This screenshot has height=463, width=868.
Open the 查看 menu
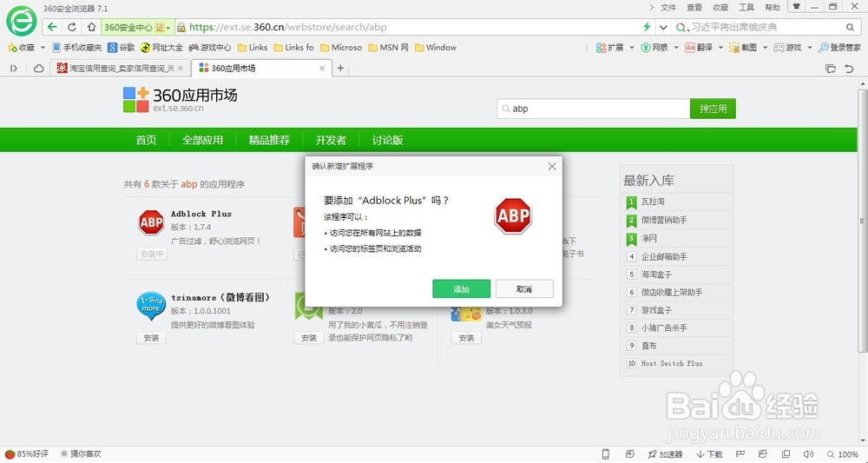coord(694,7)
